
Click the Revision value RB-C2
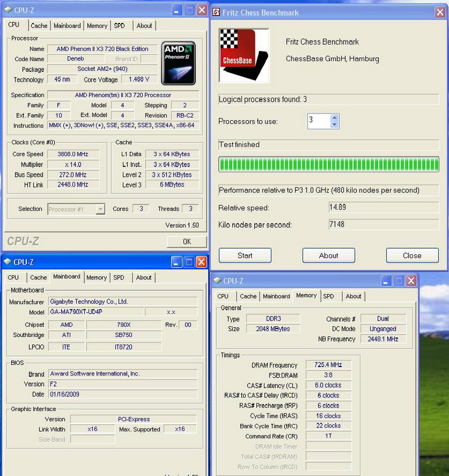(x=185, y=116)
